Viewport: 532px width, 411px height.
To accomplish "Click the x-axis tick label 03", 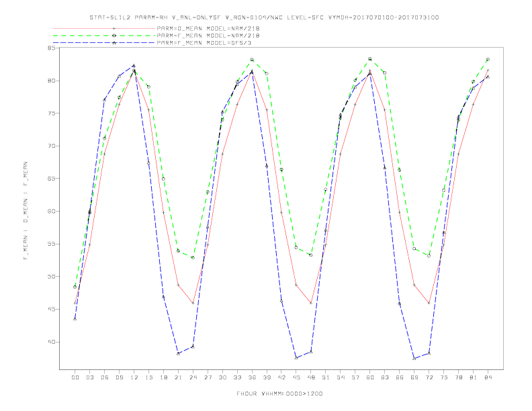I will (89, 377).
